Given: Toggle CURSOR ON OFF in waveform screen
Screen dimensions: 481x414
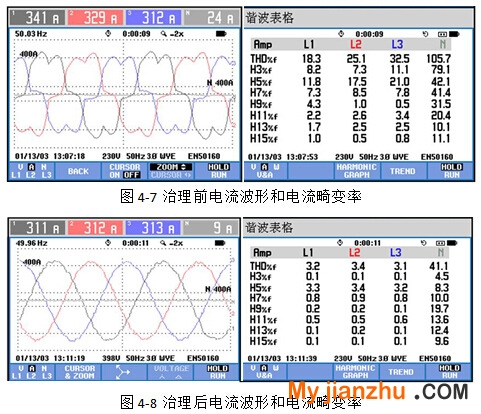Looking at the screenshot, I should point(125,171).
